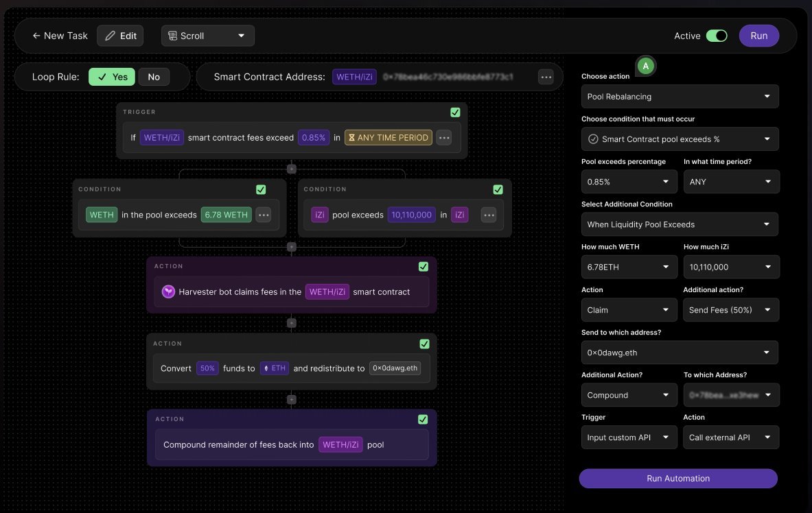
Task: Click the Harvester bot icon
Action: point(168,291)
